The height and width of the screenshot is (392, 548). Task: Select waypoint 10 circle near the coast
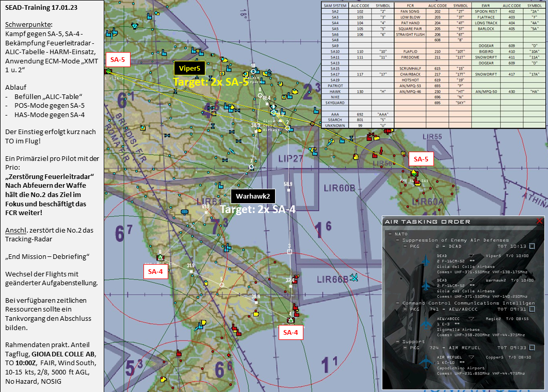[253, 71]
